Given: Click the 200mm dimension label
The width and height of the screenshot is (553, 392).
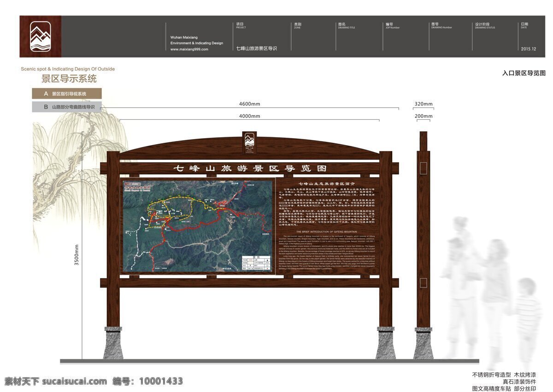Looking at the screenshot, I should pos(424,116).
